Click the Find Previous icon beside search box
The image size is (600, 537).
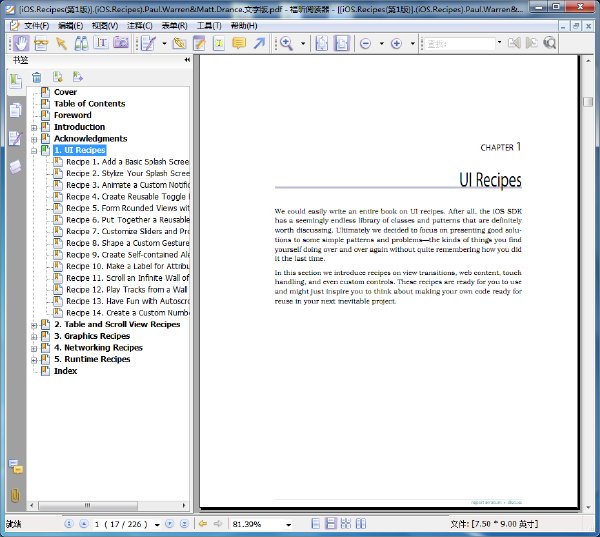click(514, 43)
